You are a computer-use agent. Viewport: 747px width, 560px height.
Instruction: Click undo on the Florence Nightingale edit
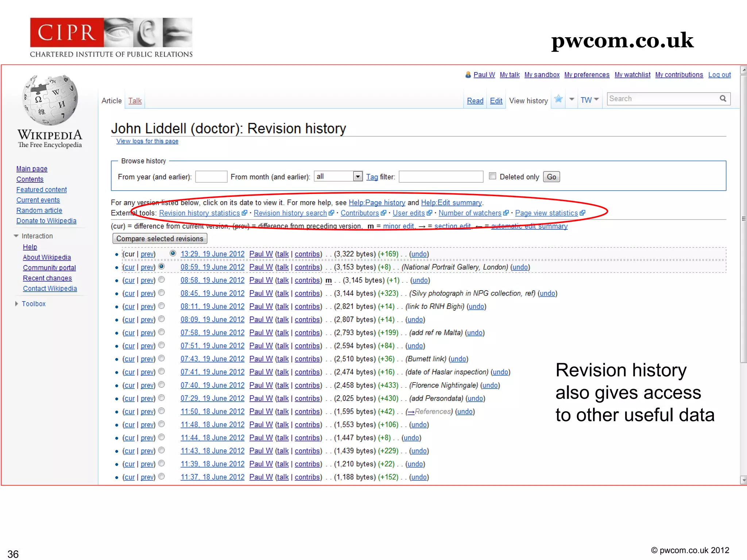(490, 385)
